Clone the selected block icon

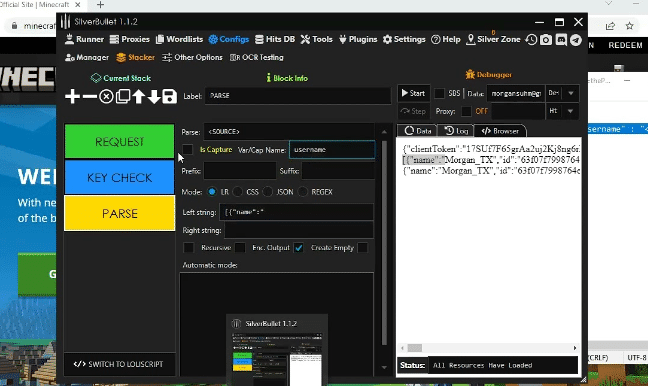123,96
